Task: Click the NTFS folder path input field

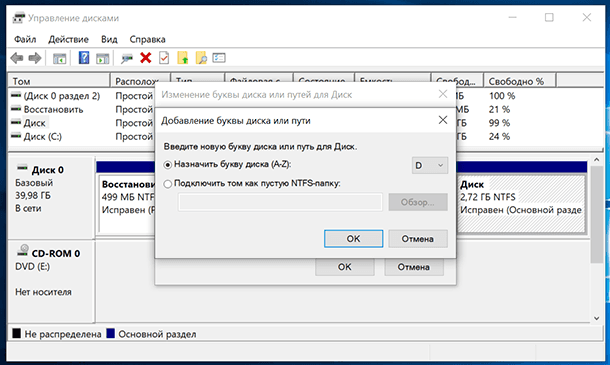Action: coord(280,202)
